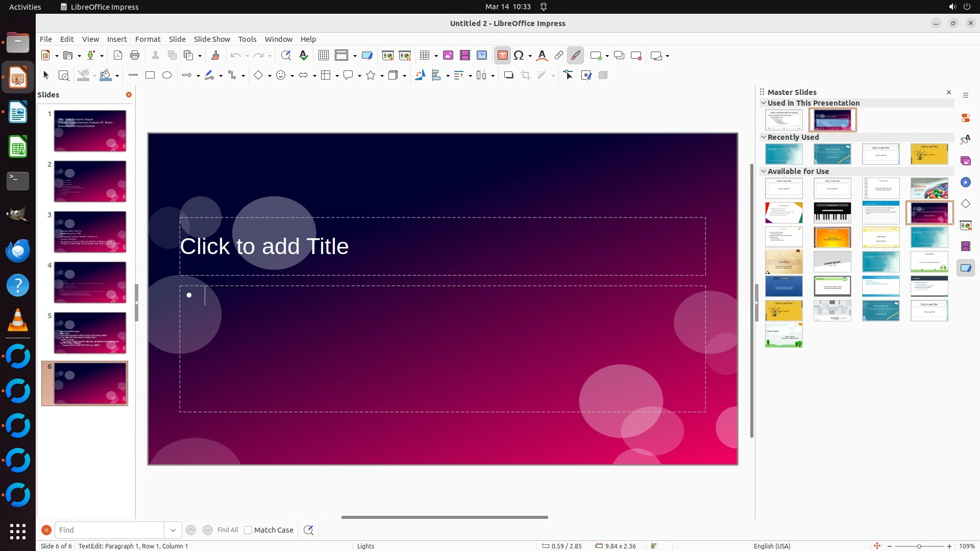Open the Format menu
980x551 pixels.
[148, 39]
